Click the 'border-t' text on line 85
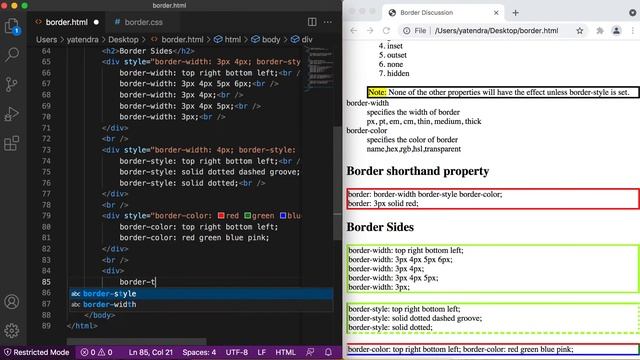This screenshot has height=360, width=640. click(x=138, y=282)
